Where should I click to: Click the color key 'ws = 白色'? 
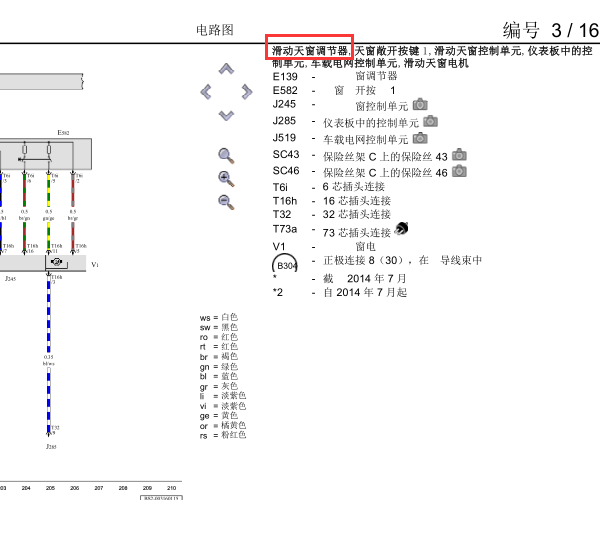[x=219, y=317]
